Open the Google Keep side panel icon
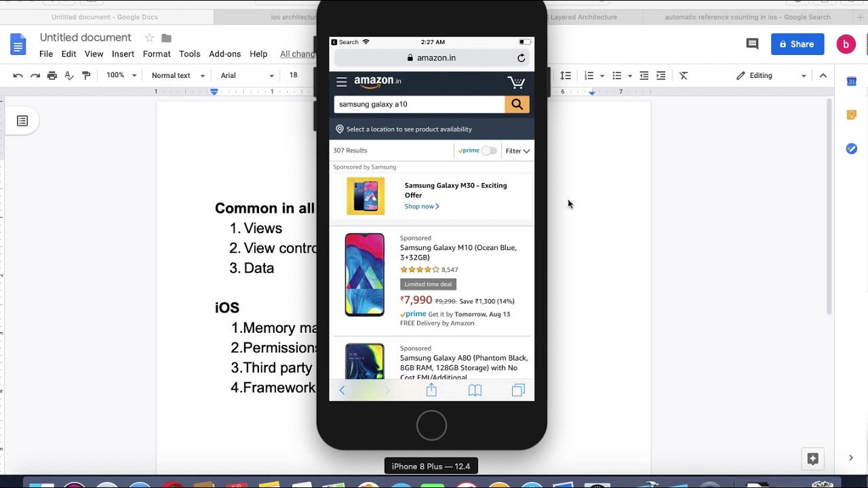This screenshot has height=488, width=868. pyautogui.click(x=852, y=115)
